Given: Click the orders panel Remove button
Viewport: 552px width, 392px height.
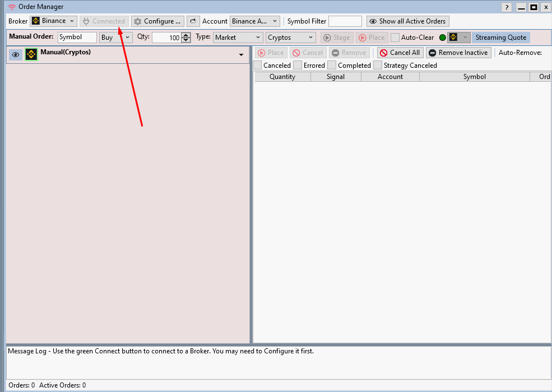Looking at the screenshot, I should tap(349, 53).
